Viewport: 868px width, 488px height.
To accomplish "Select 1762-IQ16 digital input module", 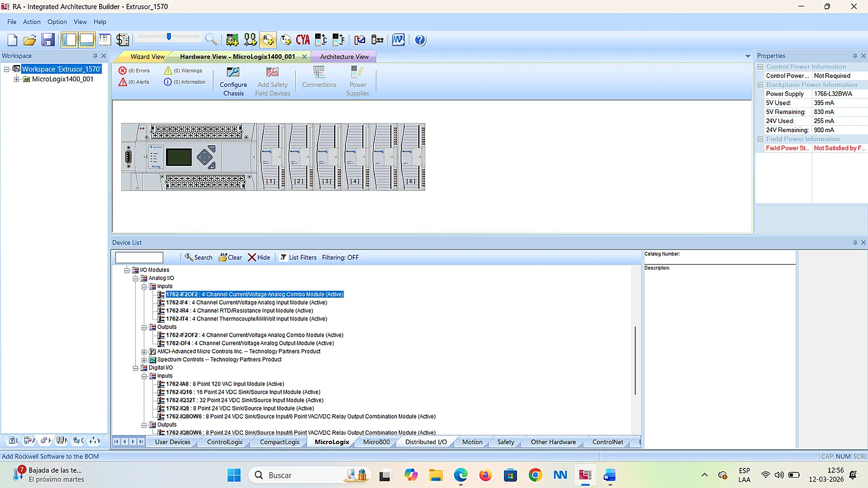I will tap(243, 392).
